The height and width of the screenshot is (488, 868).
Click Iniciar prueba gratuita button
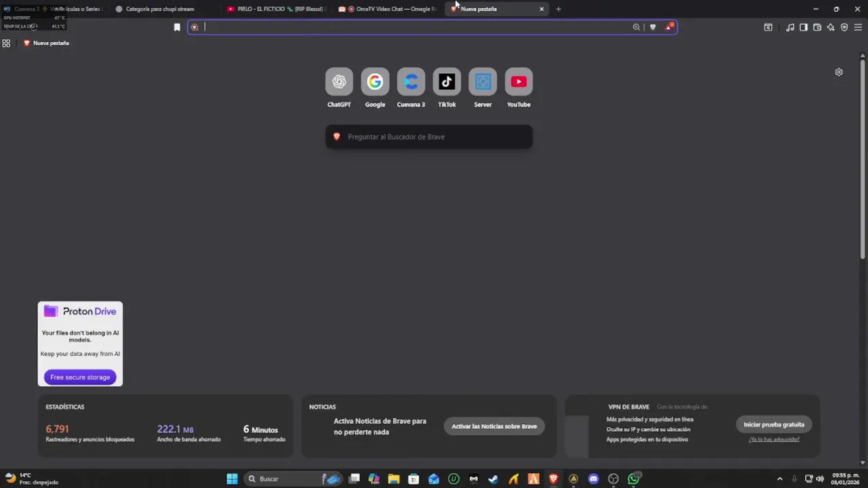[x=774, y=424]
